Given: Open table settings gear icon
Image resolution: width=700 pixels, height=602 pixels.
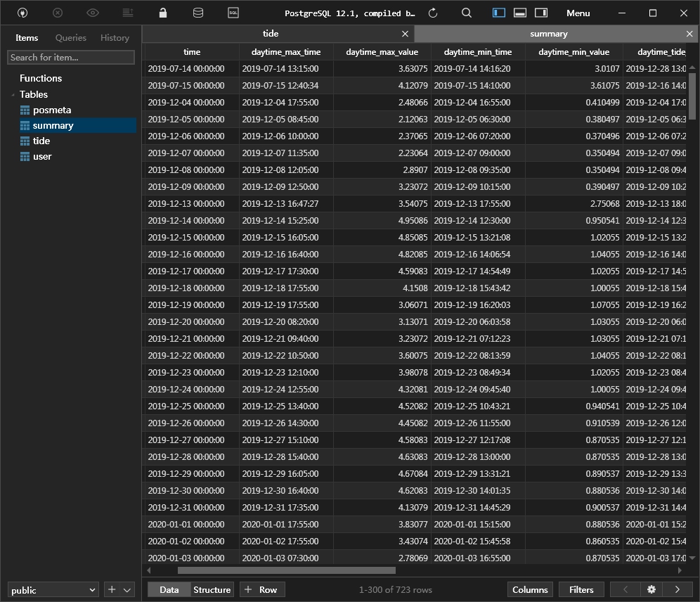Looking at the screenshot, I should coord(652,589).
